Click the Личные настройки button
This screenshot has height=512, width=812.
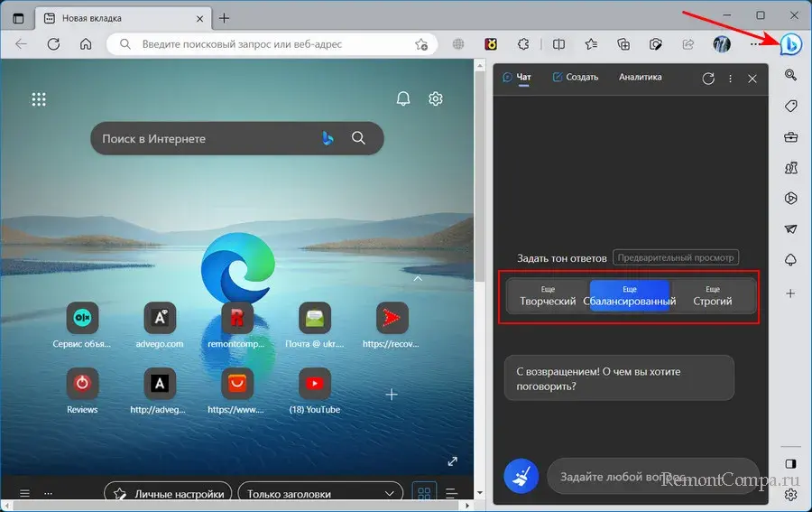click(x=168, y=494)
